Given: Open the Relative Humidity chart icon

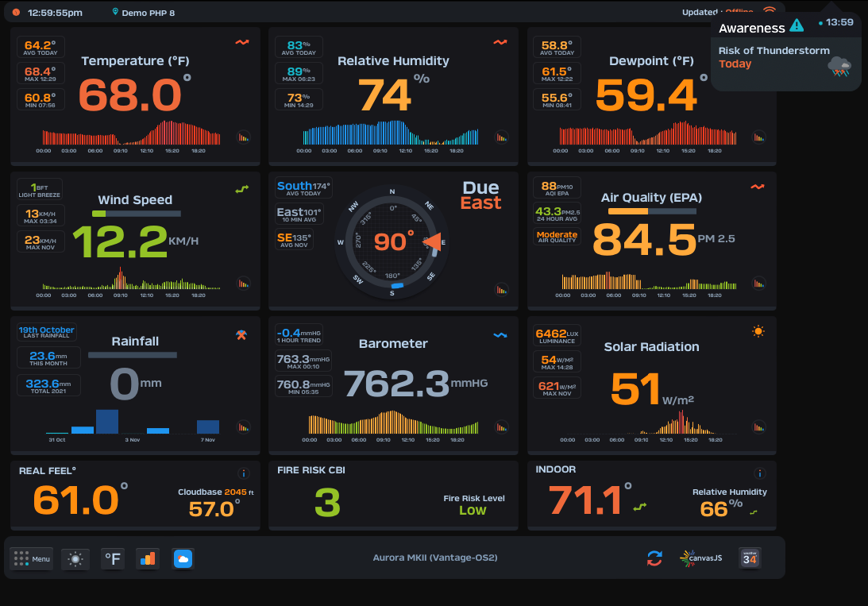Looking at the screenshot, I should [x=502, y=137].
